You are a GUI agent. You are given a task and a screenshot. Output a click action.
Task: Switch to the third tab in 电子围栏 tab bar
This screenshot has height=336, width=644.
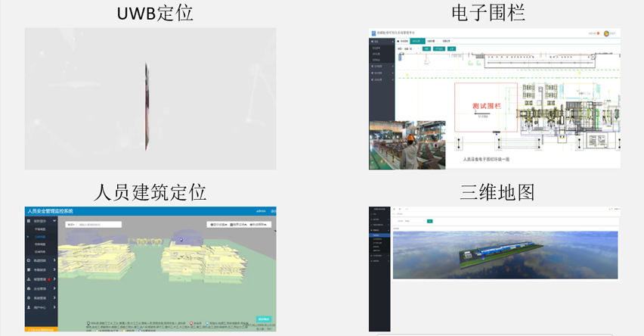point(432,41)
